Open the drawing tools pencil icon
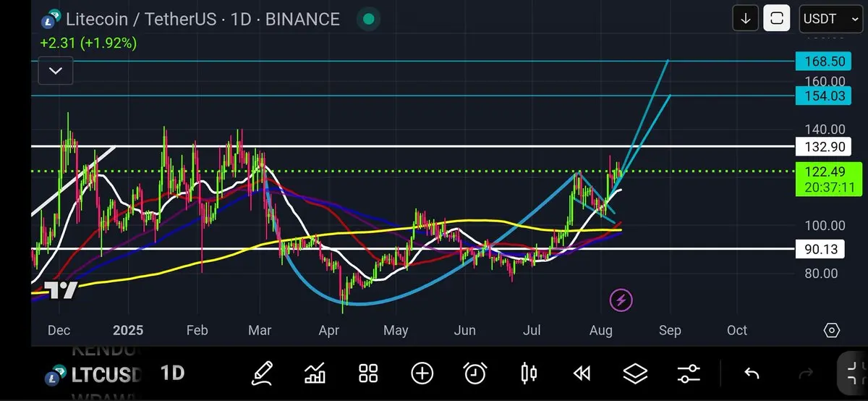 (263, 373)
